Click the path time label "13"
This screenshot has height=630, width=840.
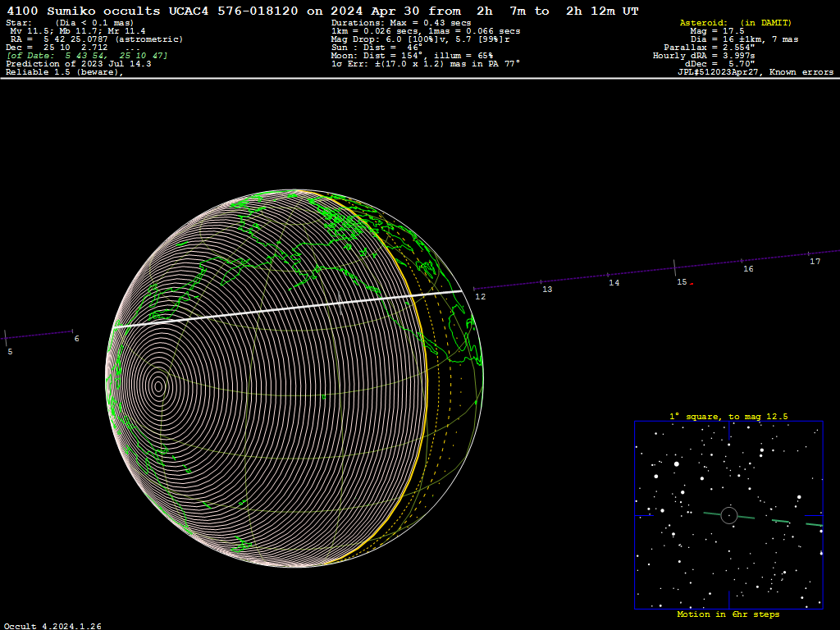point(547,290)
